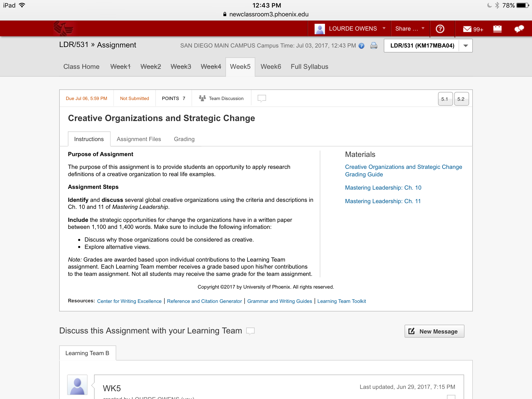Click the Team Discussion label
This screenshot has height=399, width=532.
click(x=226, y=98)
